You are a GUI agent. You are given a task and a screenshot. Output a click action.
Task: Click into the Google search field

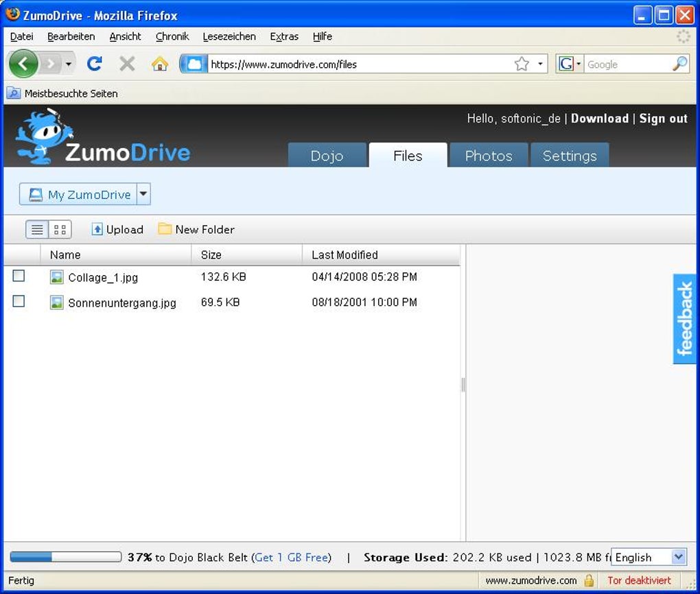(x=628, y=64)
